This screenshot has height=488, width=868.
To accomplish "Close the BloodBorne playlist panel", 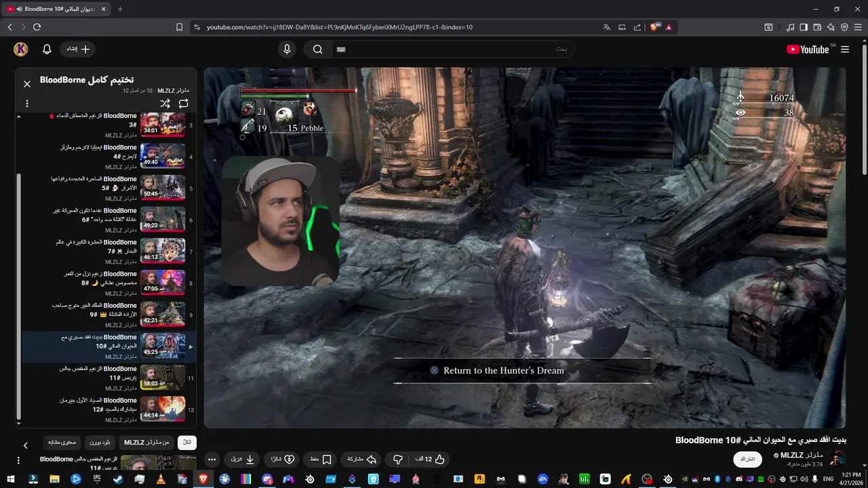I will pos(27,84).
